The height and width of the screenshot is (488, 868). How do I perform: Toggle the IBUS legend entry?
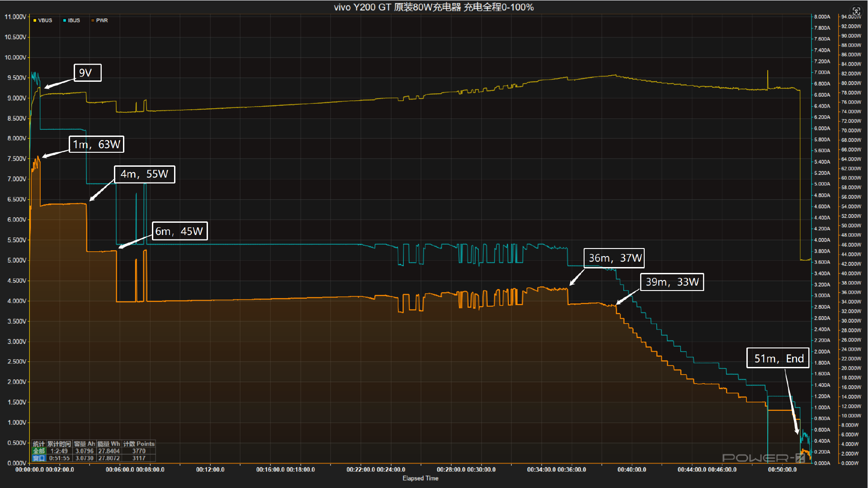(71, 20)
